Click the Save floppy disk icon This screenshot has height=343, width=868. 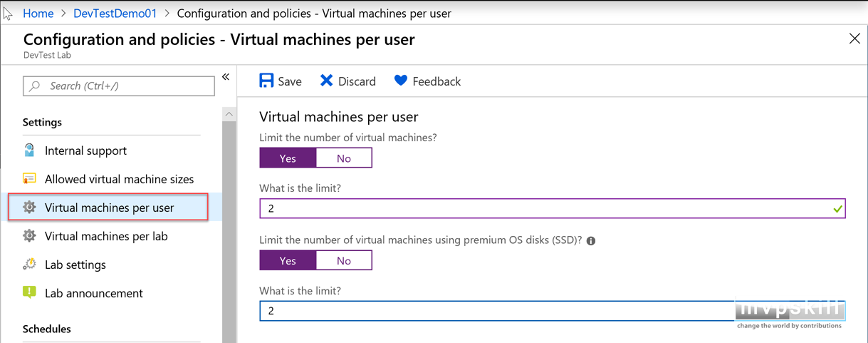click(x=266, y=81)
